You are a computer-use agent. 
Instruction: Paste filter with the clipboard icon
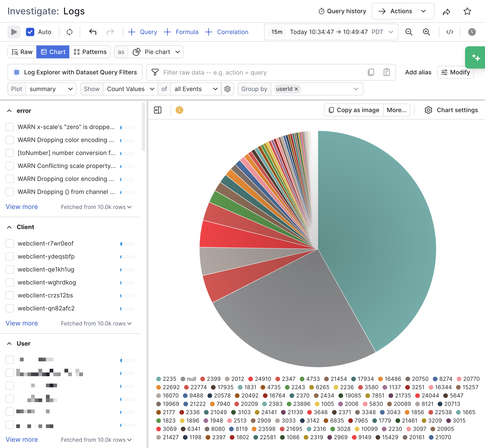386,72
